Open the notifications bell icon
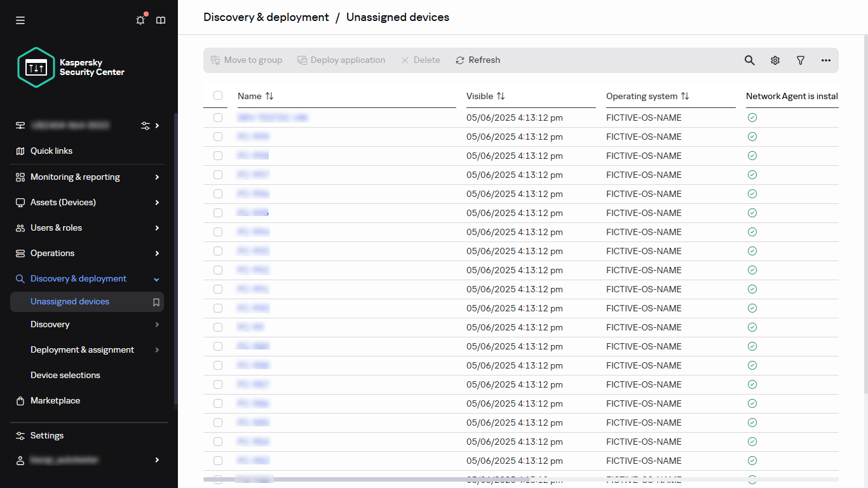The width and height of the screenshot is (868, 488). tap(140, 20)
